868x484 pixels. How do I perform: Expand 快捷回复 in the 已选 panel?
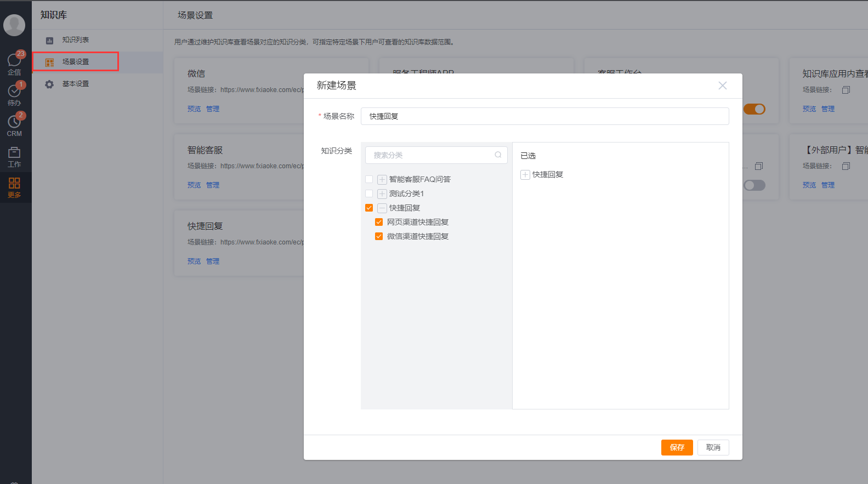525,174
